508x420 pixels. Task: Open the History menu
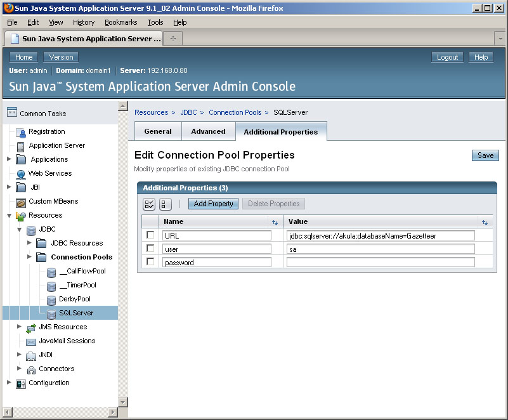coord(84,22)
